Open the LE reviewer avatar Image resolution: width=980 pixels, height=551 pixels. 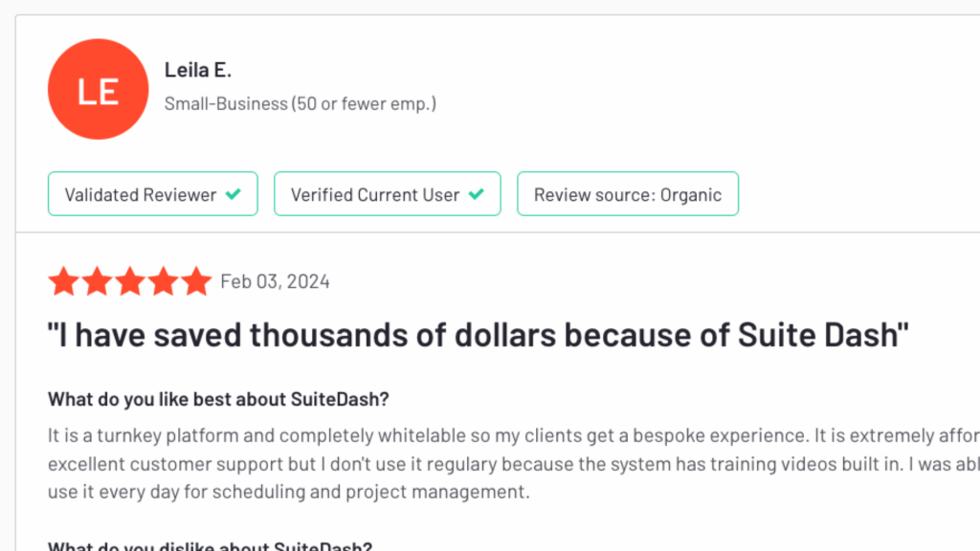tap(98, 90)
